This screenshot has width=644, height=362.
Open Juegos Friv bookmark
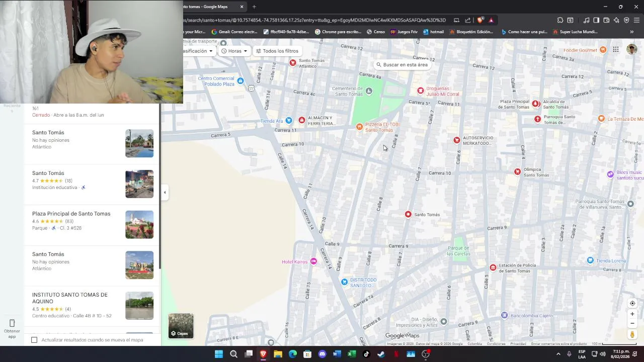tap(404, 32)
